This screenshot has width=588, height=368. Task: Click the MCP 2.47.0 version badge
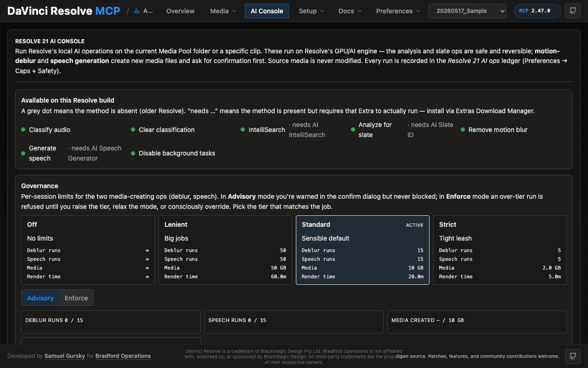pyautogui.click(x=537, y=11)
